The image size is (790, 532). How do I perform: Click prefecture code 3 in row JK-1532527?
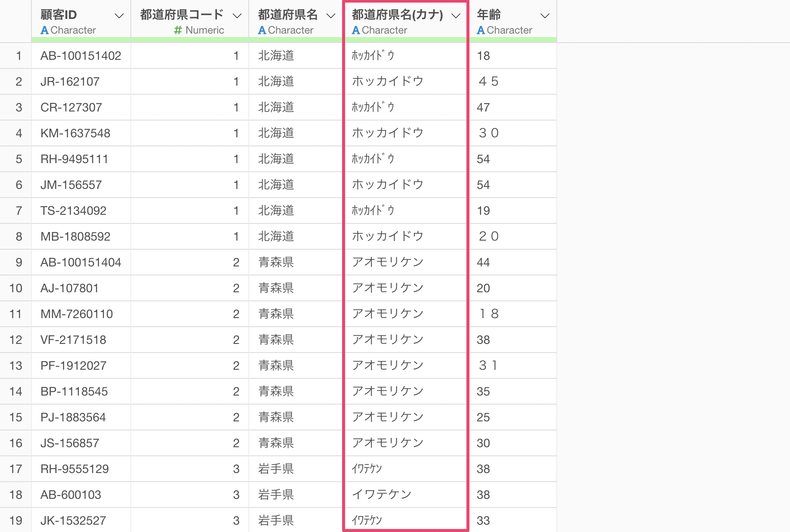pos(236,520)
